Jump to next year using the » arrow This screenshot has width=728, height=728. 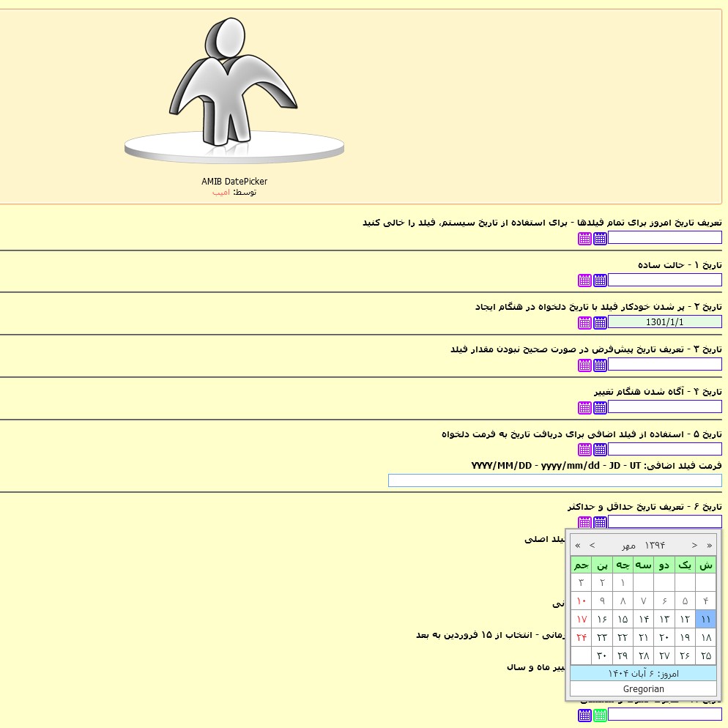point(709,545)
